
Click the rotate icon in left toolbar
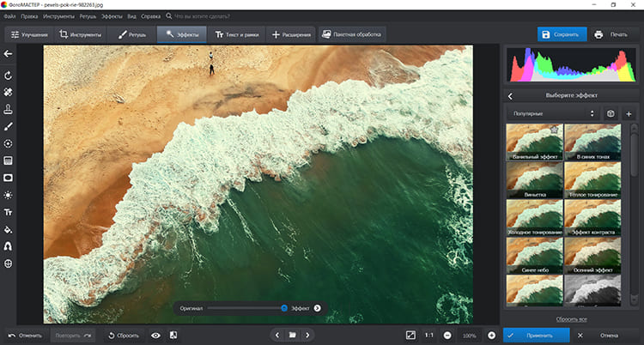(8, 74)
